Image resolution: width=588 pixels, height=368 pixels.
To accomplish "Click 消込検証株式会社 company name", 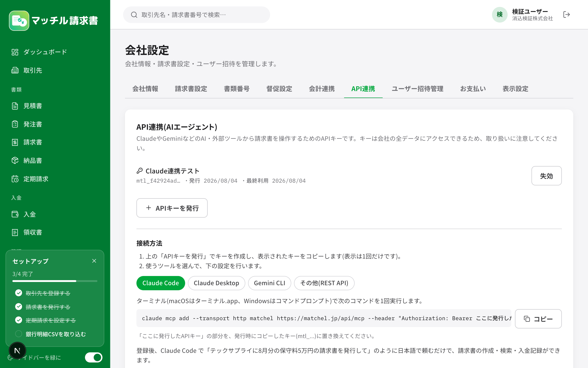I will (x=532, y=18).
